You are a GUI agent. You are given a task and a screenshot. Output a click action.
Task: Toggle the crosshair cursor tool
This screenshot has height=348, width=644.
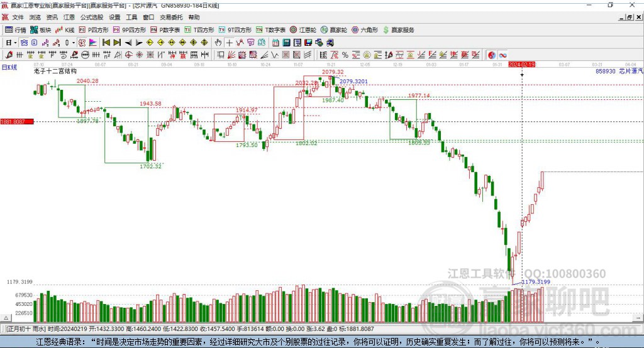(229, 43)
